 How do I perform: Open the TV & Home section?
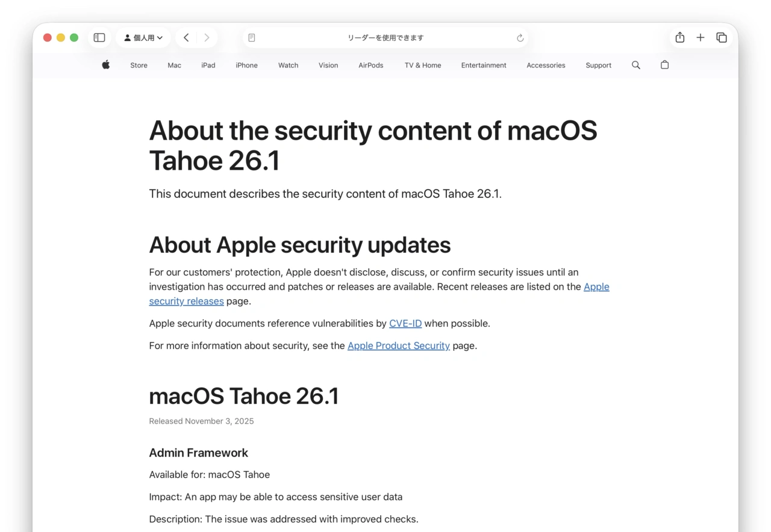(x=422, y=65)
